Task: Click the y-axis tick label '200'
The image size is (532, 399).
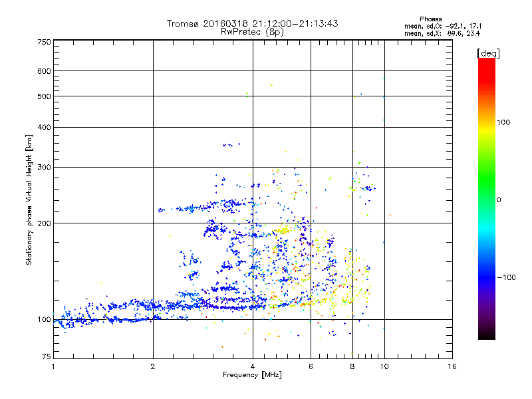Action: coord(44,223)
